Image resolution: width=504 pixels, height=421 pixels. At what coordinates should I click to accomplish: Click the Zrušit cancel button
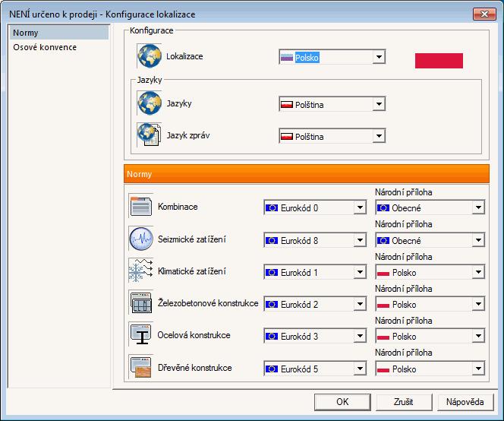click(404, 402)
